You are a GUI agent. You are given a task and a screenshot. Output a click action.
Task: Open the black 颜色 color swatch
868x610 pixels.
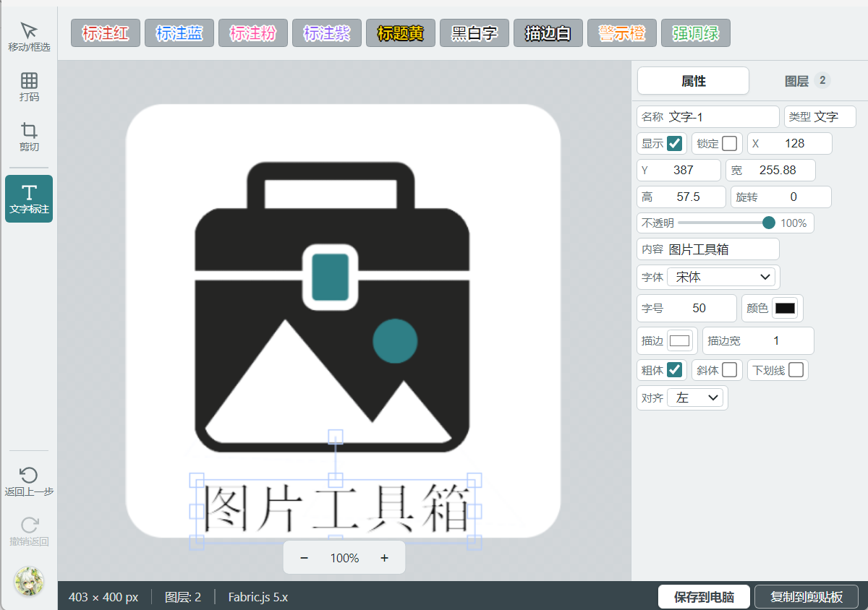tap(785, 308)
